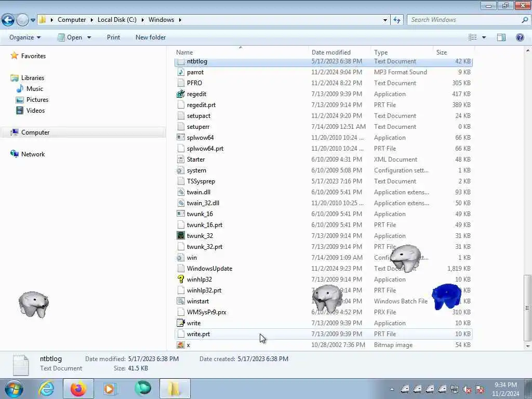The height and width of the screenshot is (399, 532).
Task: Launch Internet Explorer from taskbar
Action: tap(46, 389)
